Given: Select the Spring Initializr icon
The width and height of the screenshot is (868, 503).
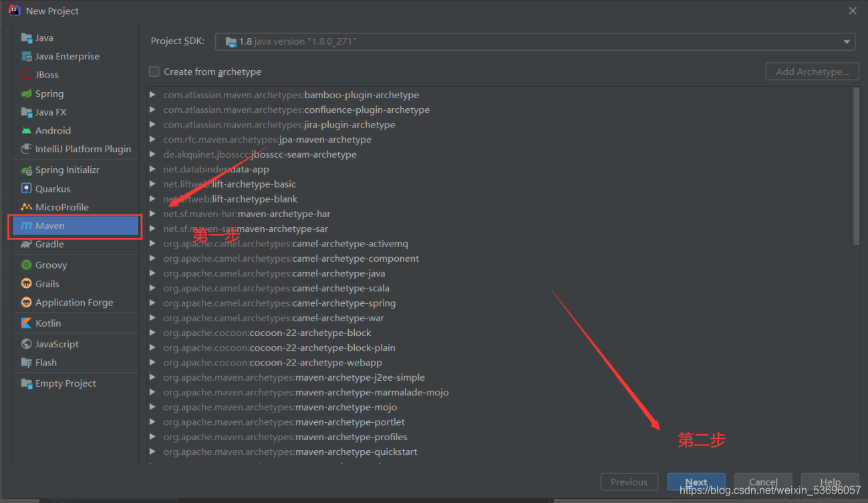Looking at the screenshot, I should point(27,170).
